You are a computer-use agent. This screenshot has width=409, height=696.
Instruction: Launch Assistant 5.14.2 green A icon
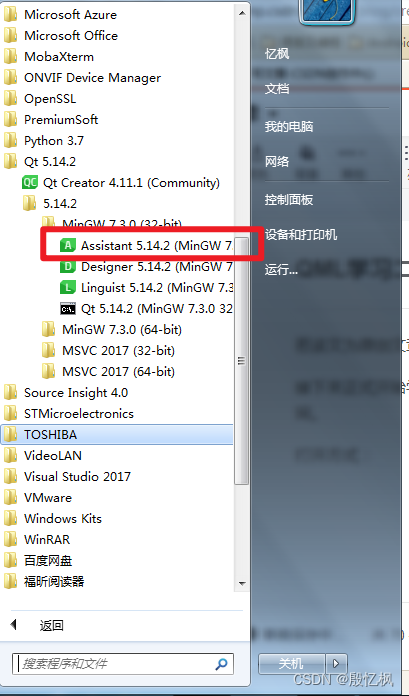(x=68, y=245)
